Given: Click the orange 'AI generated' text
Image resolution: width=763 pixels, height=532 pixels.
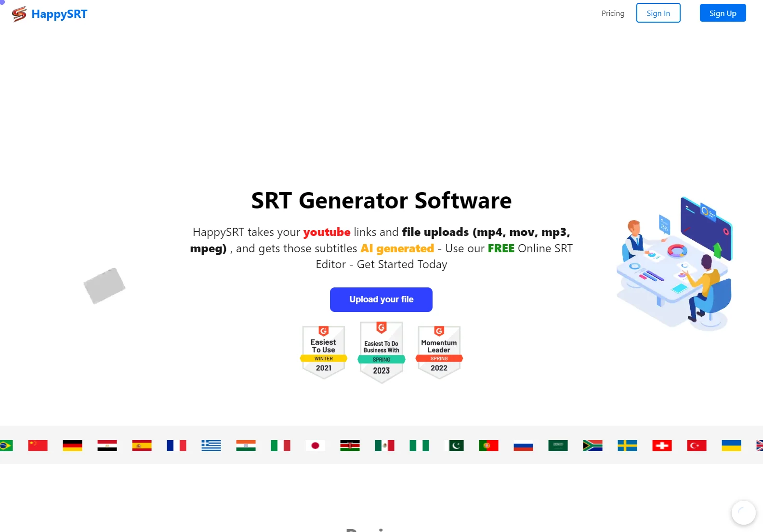Looking at the screenshot, I should tap(397, 248).
